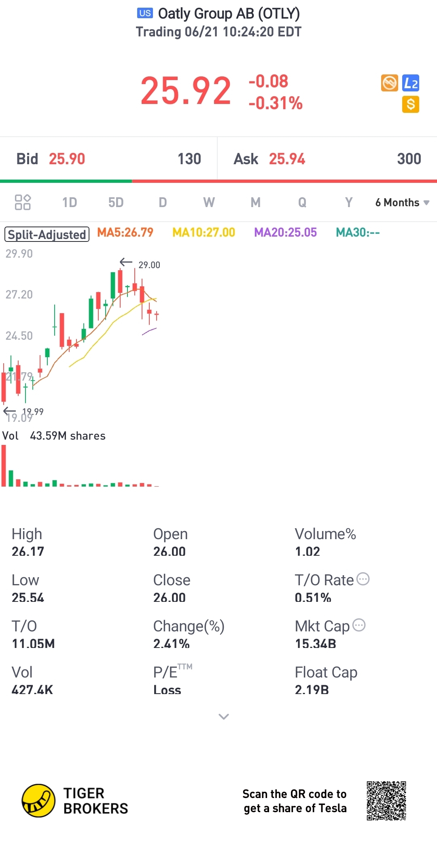Tap the Float Cap value 2.19B
This screenshot has height=868, width=437.
[312, 690]
